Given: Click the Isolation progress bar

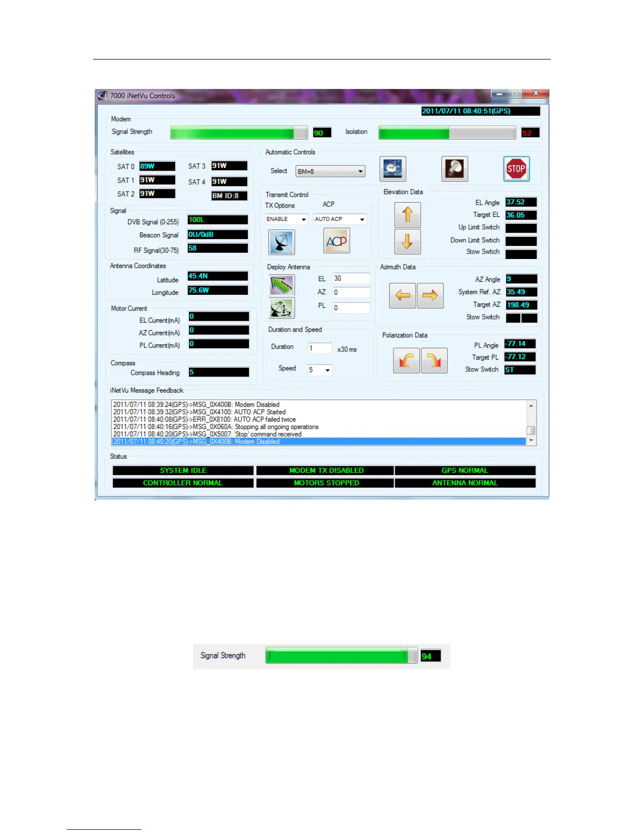Looking at the screenshot, I should (x=447, y=133).
